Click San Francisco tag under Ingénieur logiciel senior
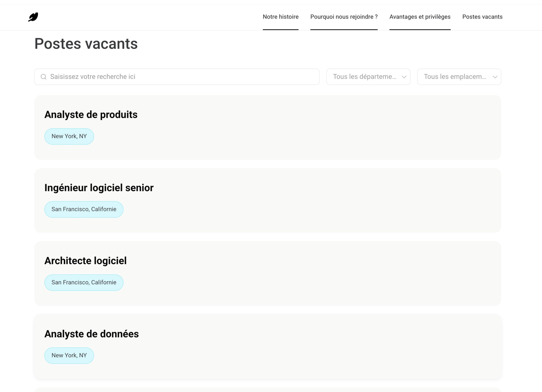 pyautogui.click(x=84, y=209)
